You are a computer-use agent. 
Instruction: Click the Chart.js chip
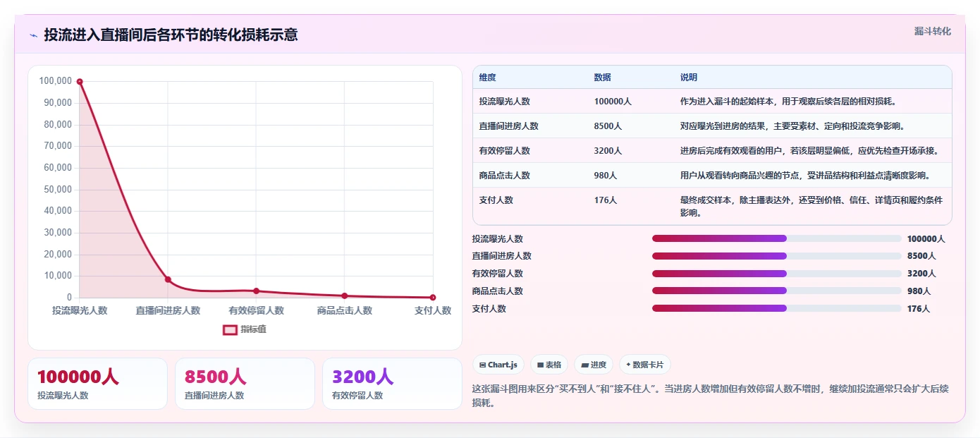click(x=498, y=365)
